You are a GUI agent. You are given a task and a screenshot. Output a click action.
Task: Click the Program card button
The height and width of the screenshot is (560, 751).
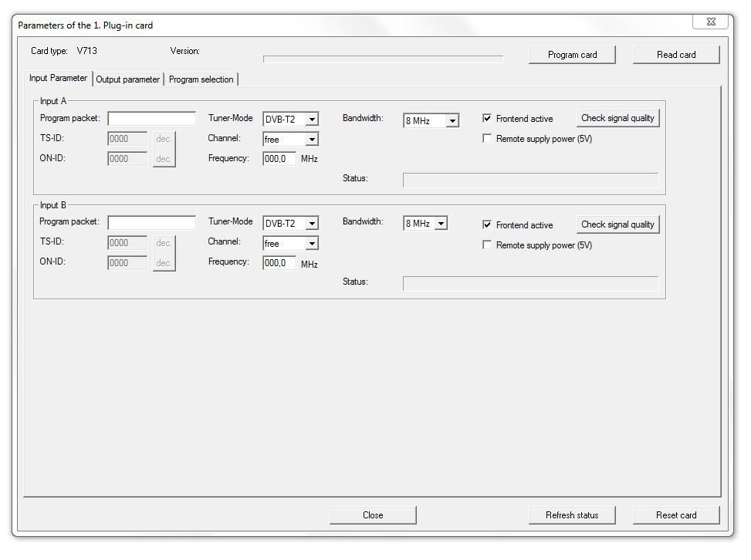572,55
